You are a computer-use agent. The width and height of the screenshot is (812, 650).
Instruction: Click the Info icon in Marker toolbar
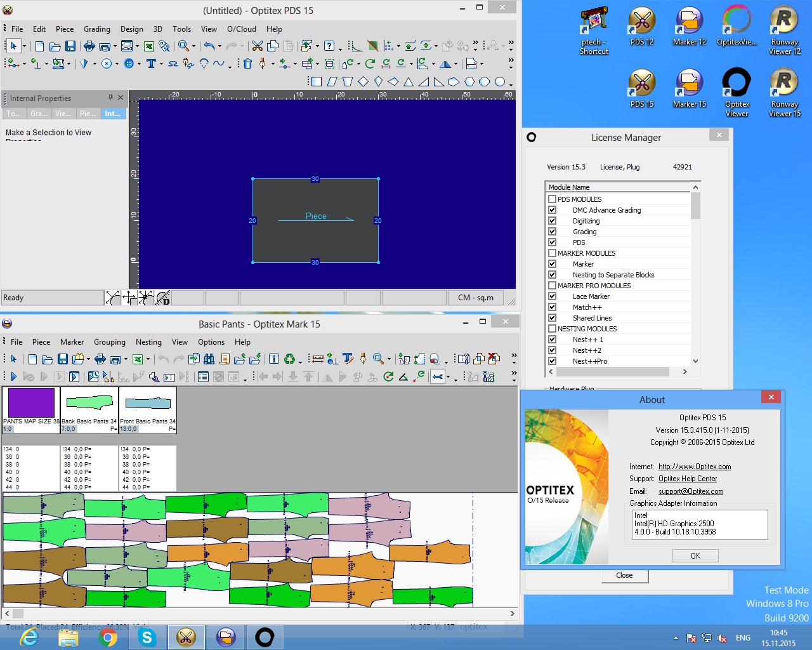click(x=274, y=359)
